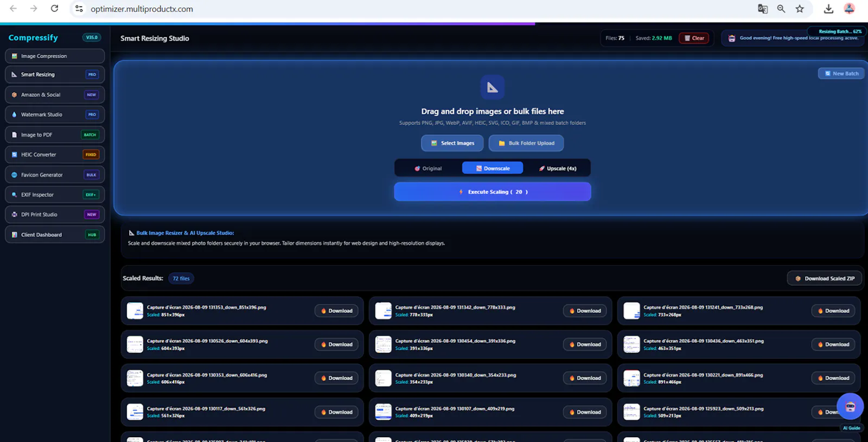Open thumbnail of 130340_down_354x233.png
The height and width of the screenshot is (442, 868).
(x=384, y=378)
